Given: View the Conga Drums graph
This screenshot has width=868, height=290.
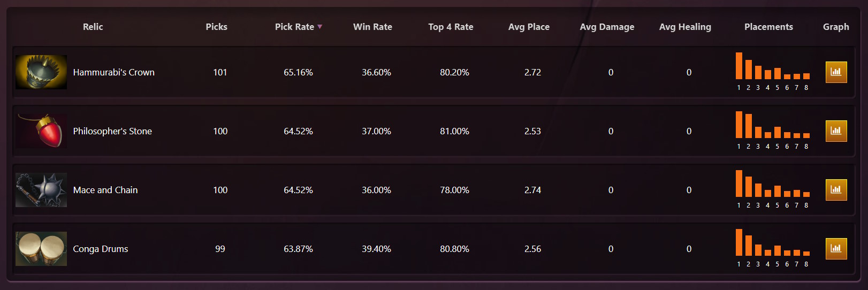Looking at the screenshot, I should coord(836,249).
